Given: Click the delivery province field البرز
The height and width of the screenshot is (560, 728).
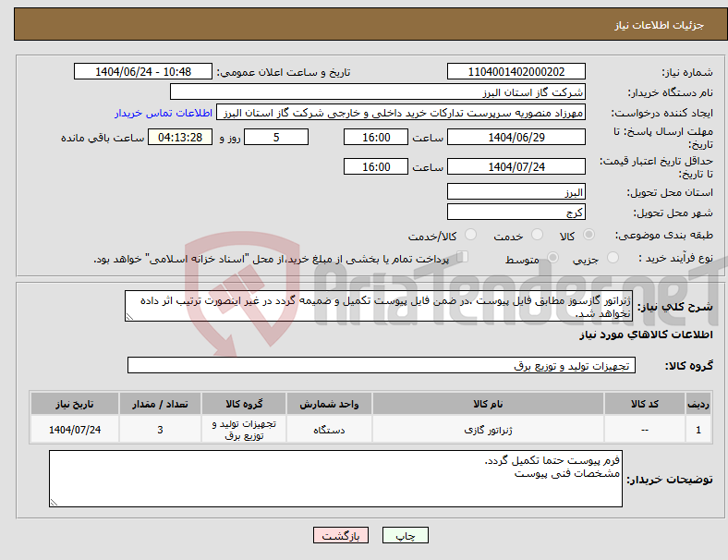Looking at the screenshot, I should 516,191.
